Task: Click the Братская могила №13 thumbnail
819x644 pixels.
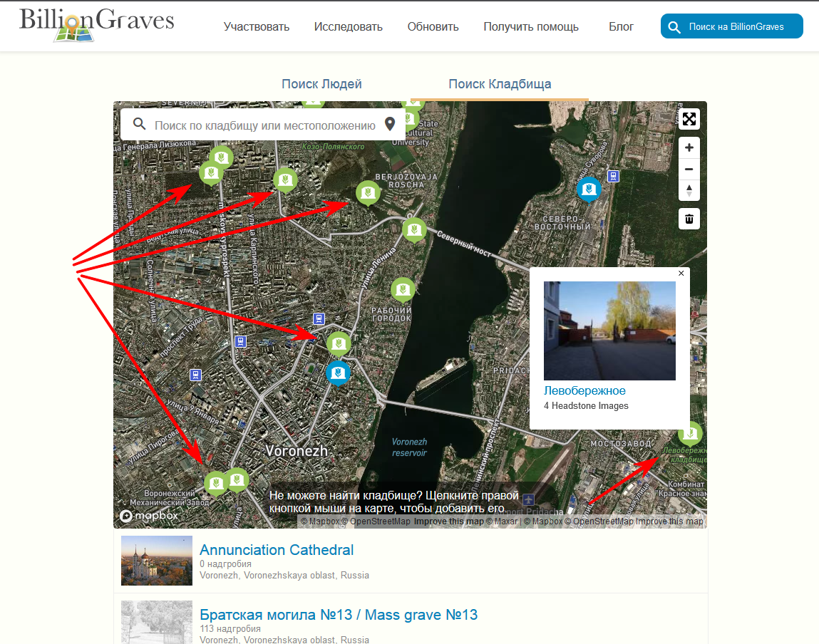Action: click(157, 622)
